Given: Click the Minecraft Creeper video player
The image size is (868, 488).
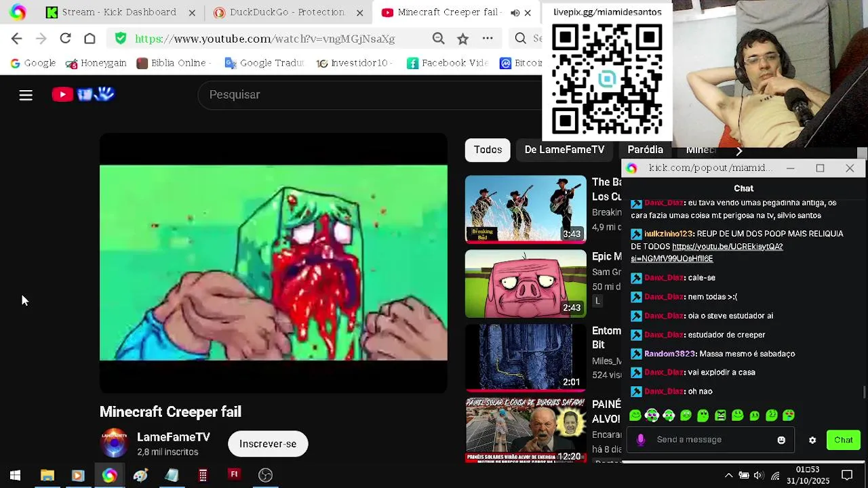Looking at the screenshot, I should click(273, 262).
